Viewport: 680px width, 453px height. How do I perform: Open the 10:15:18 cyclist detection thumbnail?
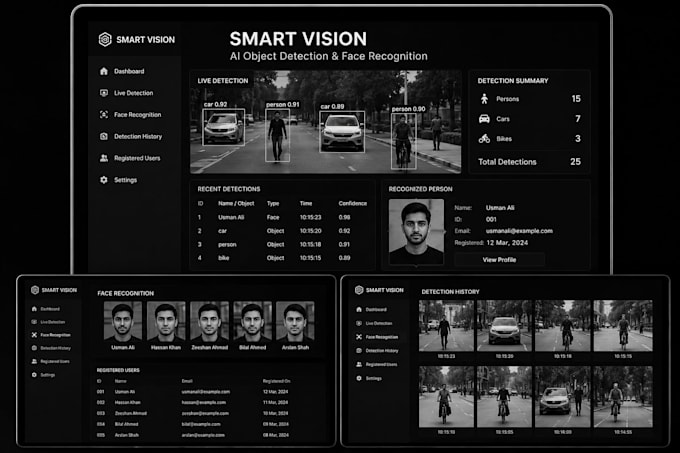coord(562,326)
